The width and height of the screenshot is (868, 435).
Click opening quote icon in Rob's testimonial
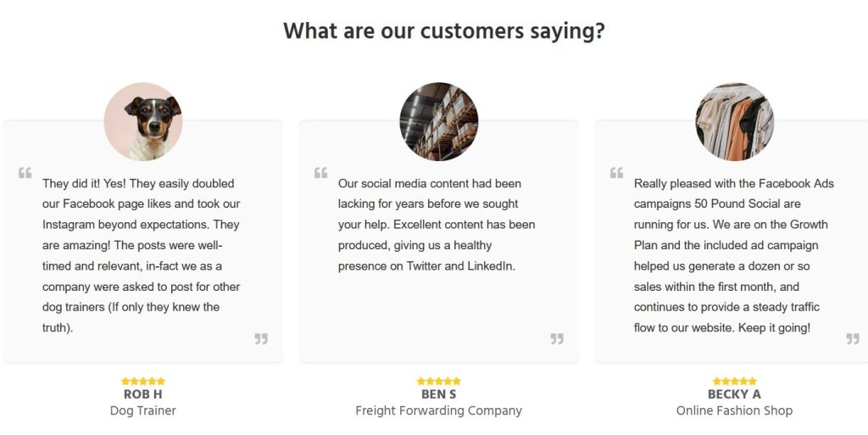25,173
